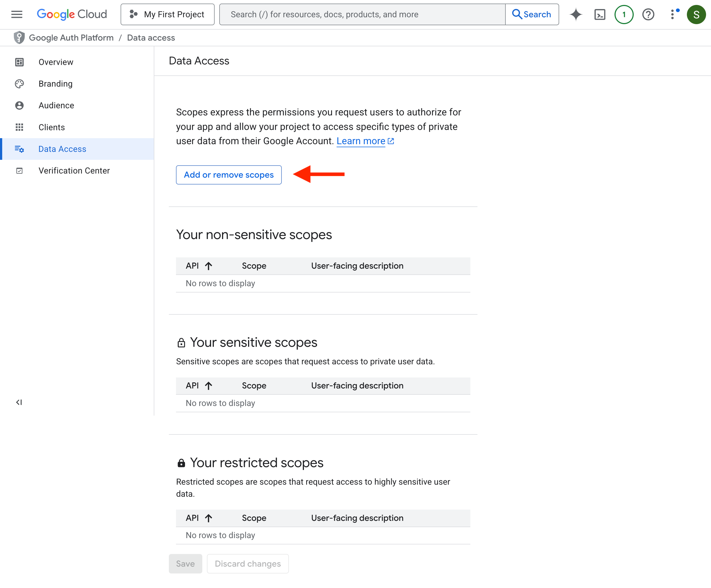The width and height of the screenshot is (711, 588).
Task: Open the account avatar labeled S
Action: [696, 14]
